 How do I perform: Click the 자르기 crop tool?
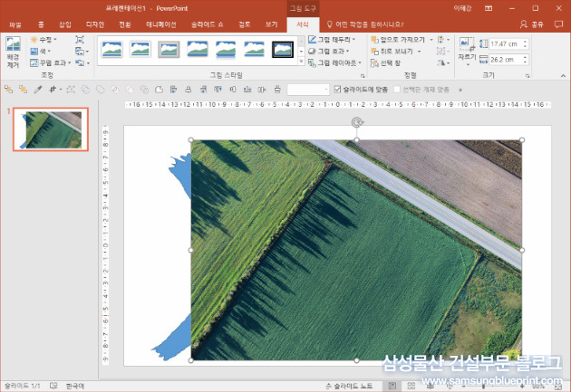[467, 52]
